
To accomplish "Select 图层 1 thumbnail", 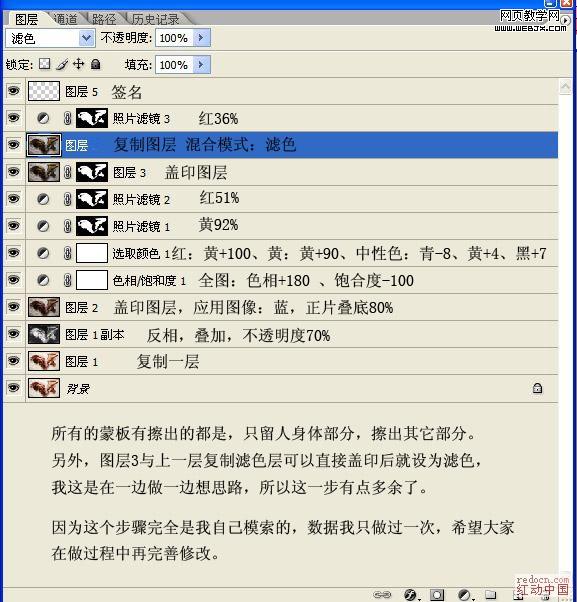I will (44, 361).
